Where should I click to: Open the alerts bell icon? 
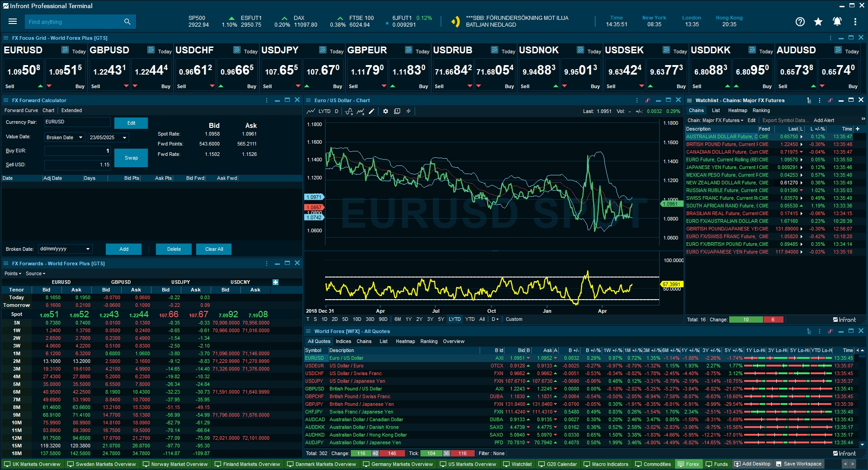[837, 22]
